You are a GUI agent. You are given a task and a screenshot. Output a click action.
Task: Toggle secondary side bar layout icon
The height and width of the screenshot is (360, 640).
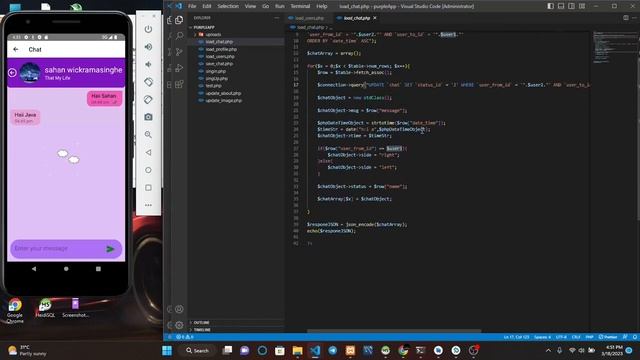point(571,6)
